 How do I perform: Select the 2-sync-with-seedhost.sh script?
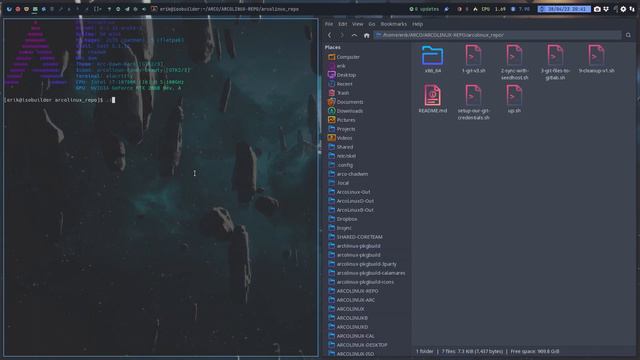514,62
